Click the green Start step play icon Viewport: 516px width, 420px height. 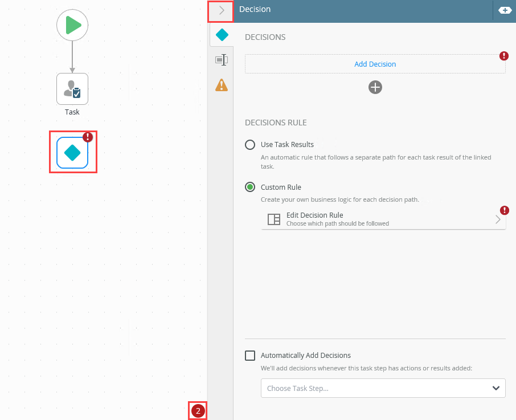pos(72,25)
